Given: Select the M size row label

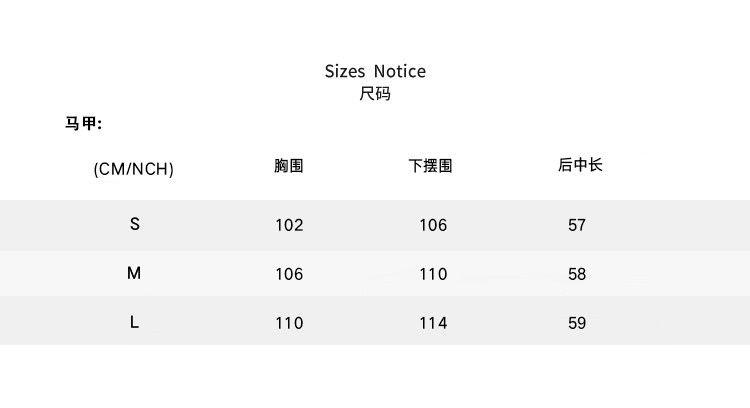Looking at the screenshot, I should coord(134,273).
